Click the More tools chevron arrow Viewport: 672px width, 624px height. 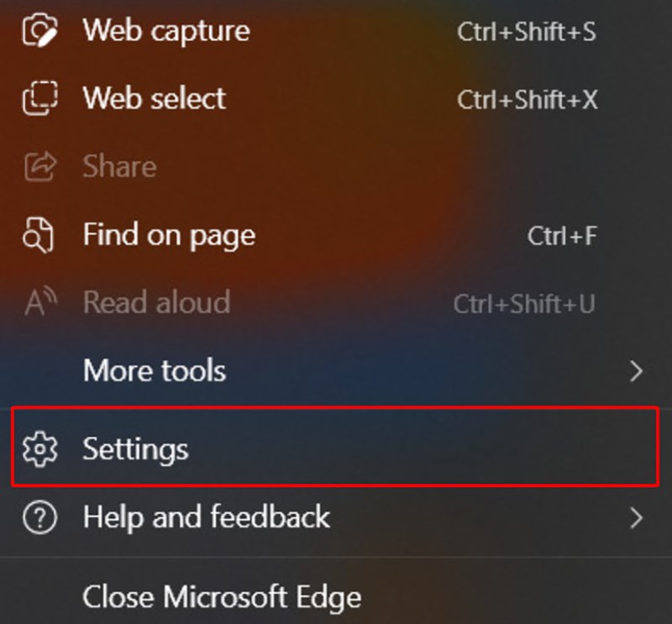(636, 371)
